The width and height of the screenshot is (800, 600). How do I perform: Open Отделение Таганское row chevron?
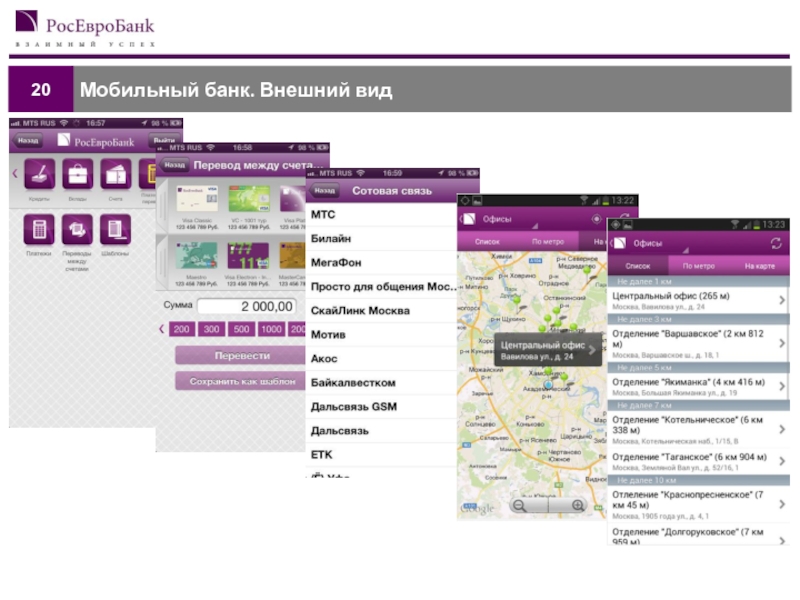(782, 462)
